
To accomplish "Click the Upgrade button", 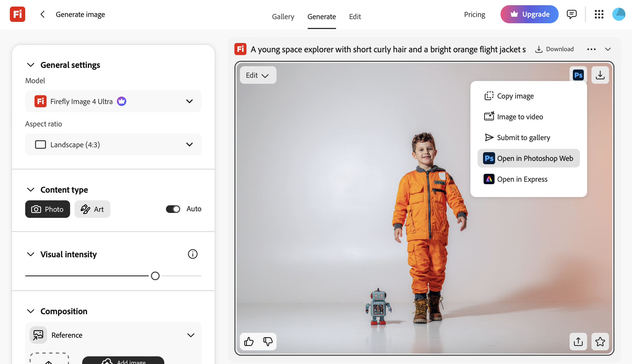I will (x=529, y=14).
